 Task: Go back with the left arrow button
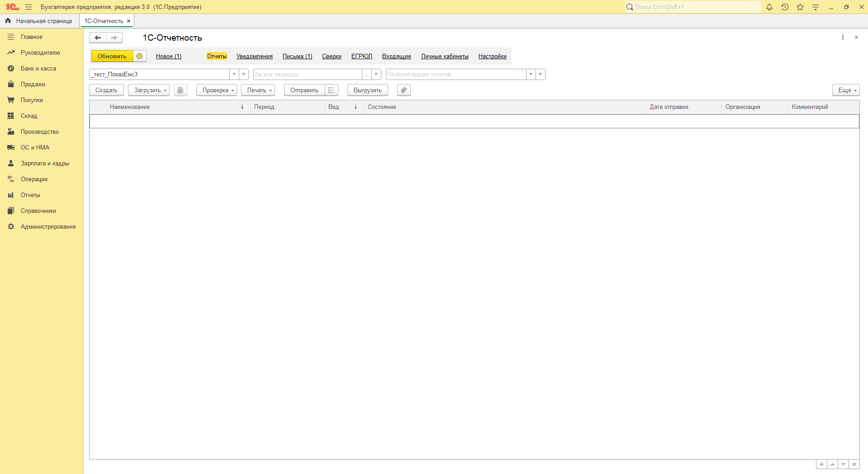click(x=98, y=38)
